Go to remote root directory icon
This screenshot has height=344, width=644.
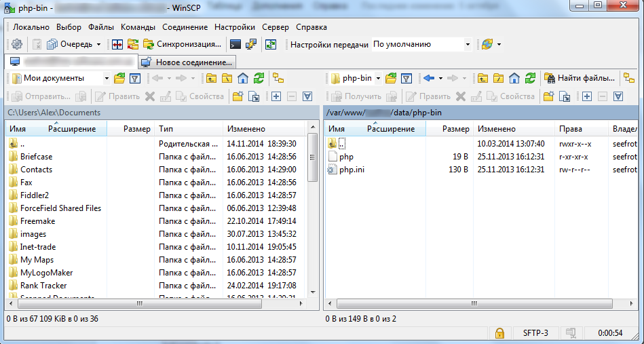tap(498, 78)
